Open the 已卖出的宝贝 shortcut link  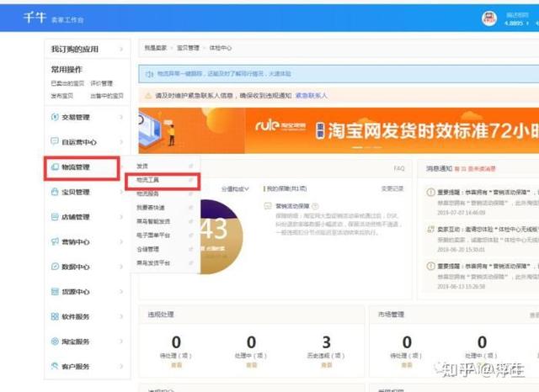pos(67,83)
